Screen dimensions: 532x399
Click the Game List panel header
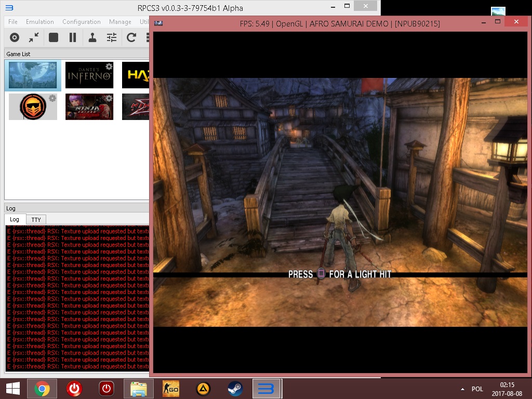(x=77, y=54)
